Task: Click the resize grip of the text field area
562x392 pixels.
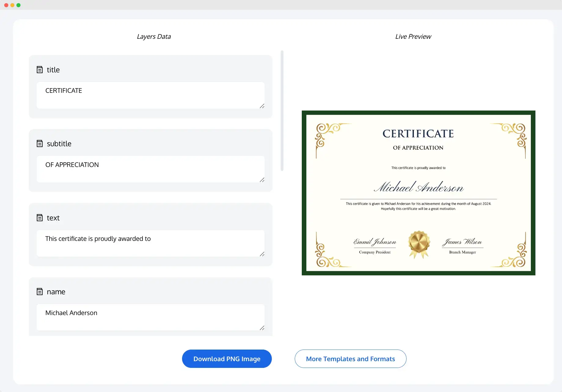Action: point(262,255)
